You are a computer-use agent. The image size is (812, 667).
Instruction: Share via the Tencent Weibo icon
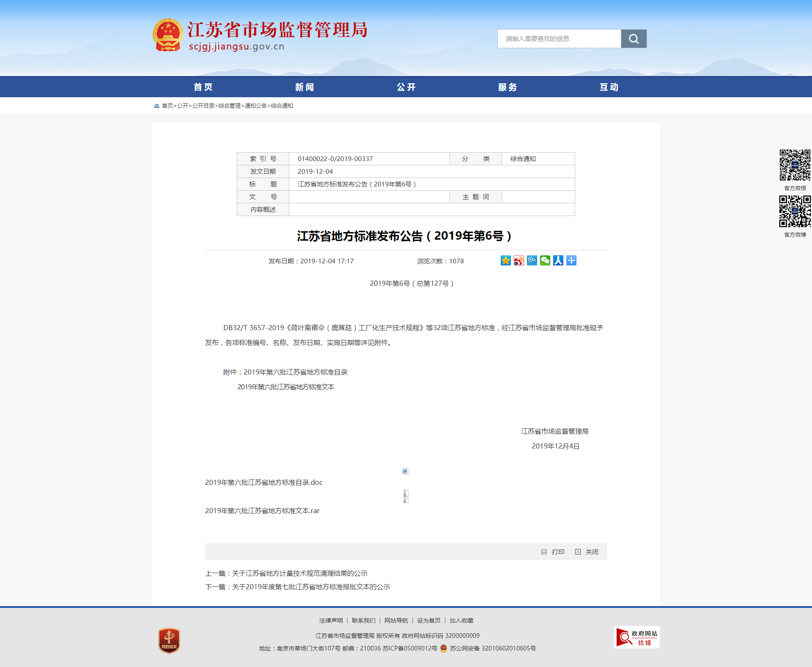click(x=532, y=261)
